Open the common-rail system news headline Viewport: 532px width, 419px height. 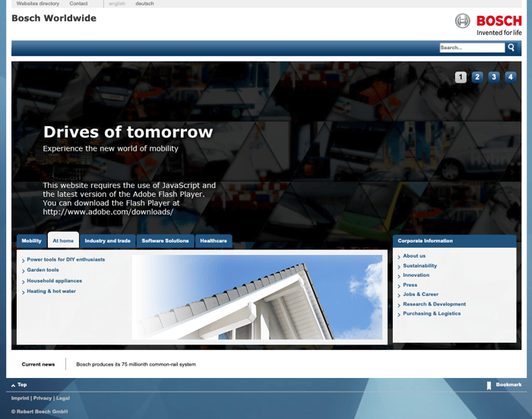point(136,364)
